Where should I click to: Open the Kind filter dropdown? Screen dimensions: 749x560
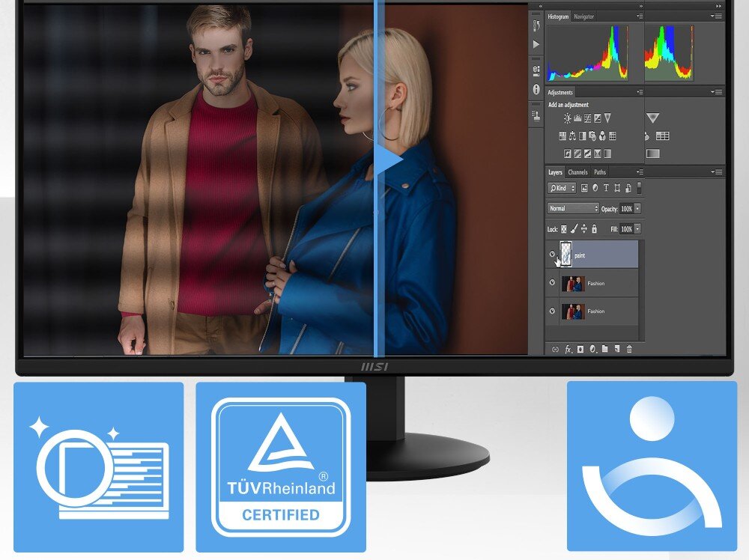click(x=562, y=188)
